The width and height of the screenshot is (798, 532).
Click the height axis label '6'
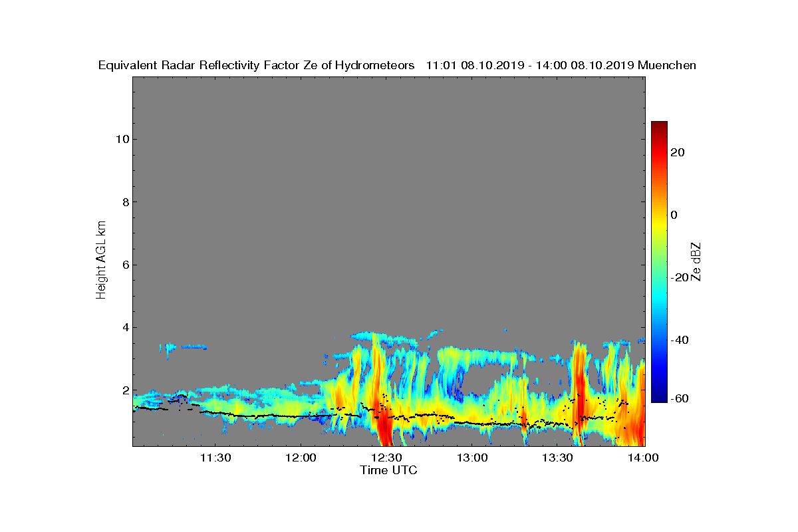124,265
